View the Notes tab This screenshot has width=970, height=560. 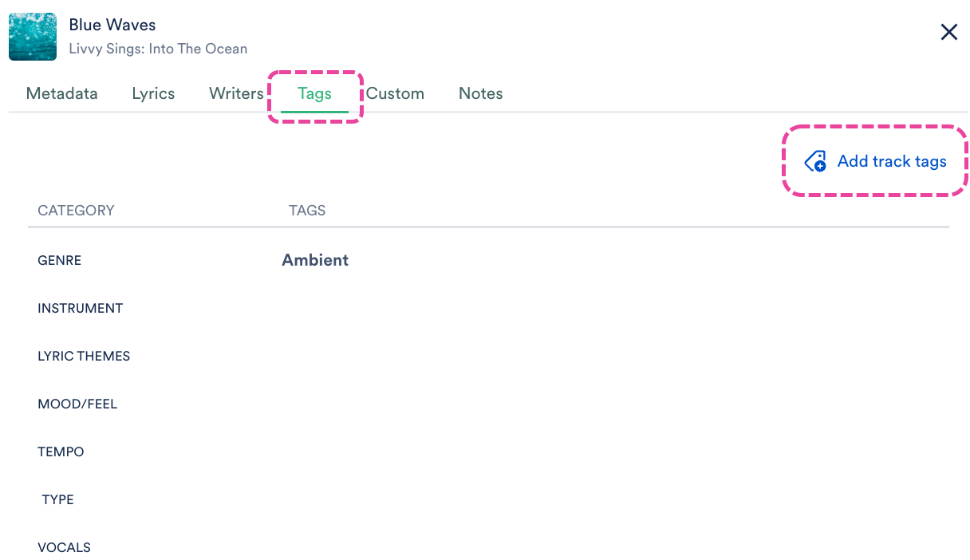click(481, 93)
